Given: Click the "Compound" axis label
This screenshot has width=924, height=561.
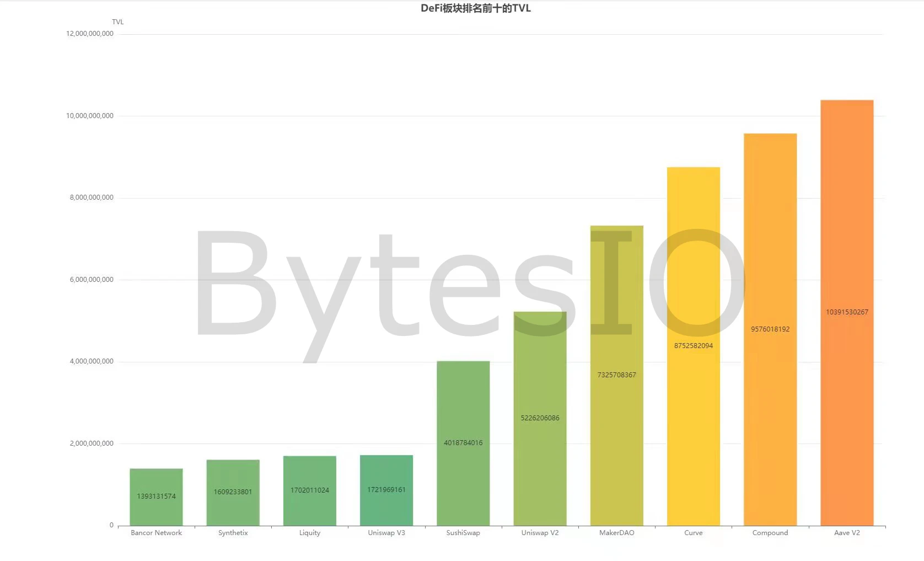Looking at the screenshot, I should coord(770,533).
